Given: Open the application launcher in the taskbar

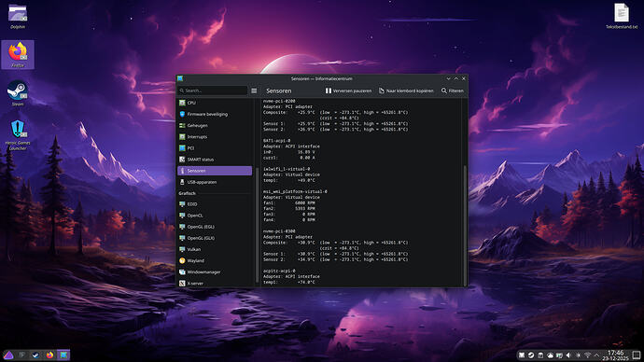Looking at the screenshot, I should (x=8, y=355).
